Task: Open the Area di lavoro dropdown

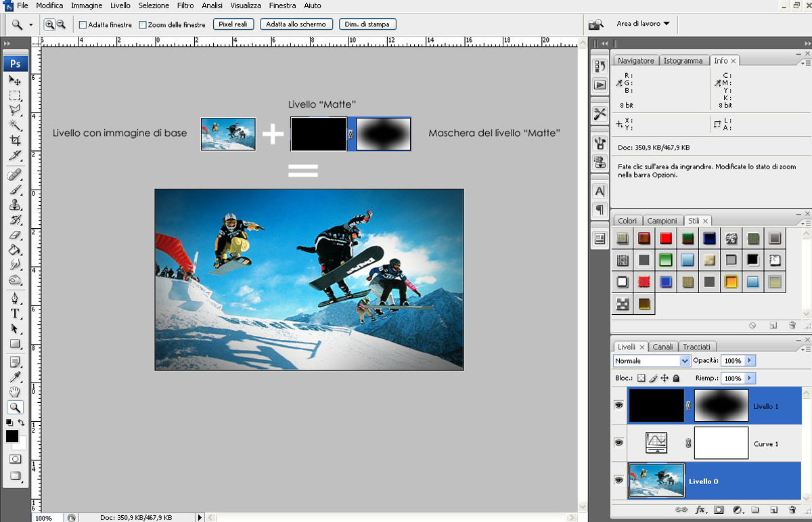Action: (643, 24)
